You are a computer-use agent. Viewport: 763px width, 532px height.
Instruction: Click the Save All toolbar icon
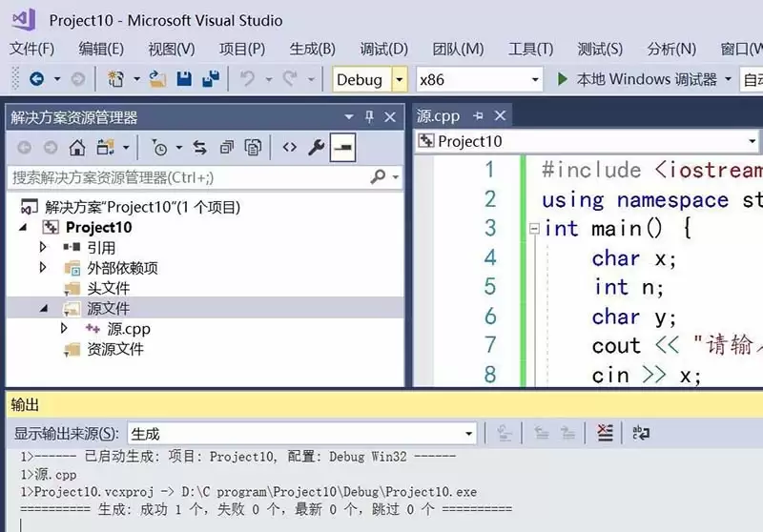click(209, 79)
